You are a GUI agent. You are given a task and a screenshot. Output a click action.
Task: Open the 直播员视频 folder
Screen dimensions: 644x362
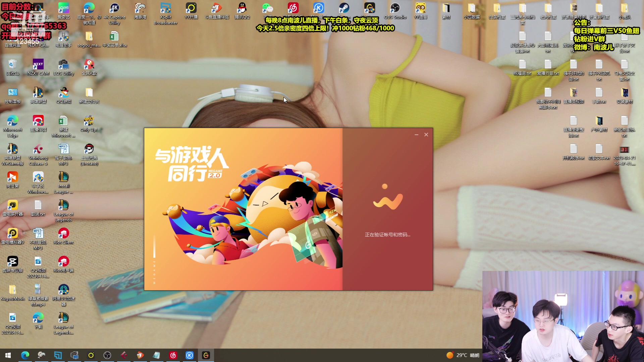coord(574,95)
